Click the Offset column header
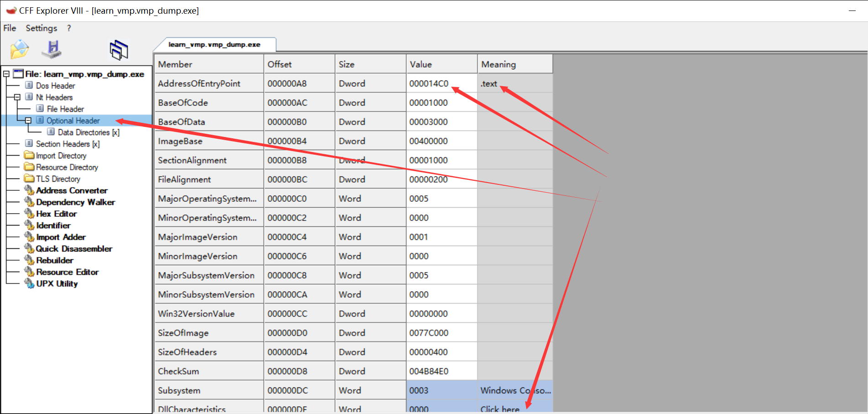 tap(300, 64)
